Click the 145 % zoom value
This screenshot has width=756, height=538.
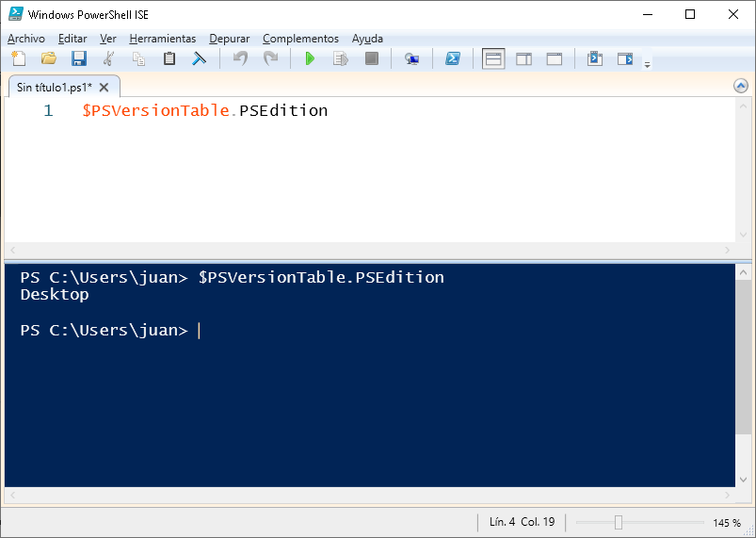click(727, 523)
